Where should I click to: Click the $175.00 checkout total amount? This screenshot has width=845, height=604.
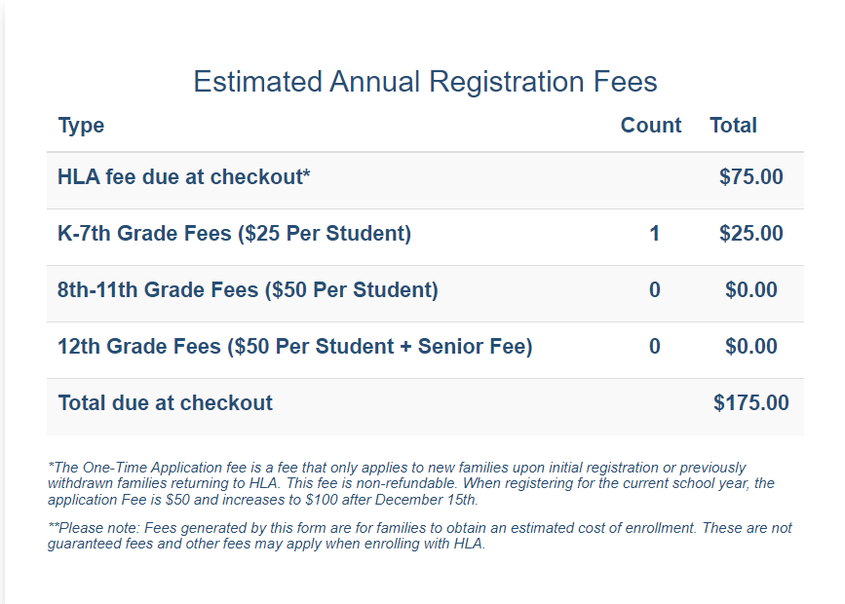click(751, 404)
